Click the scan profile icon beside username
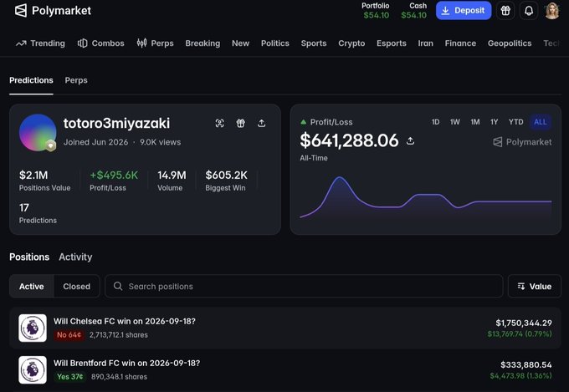This screenshot has height=392, width=569. [219, 124]
